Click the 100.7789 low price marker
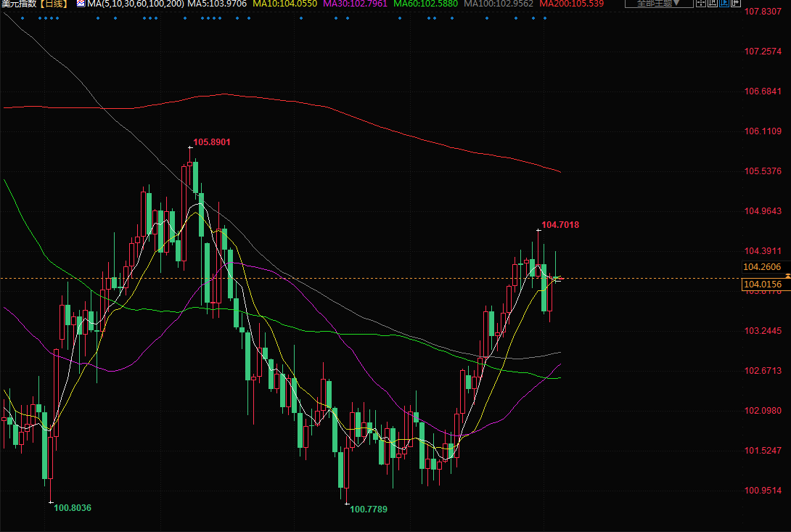 pos(369,510)
